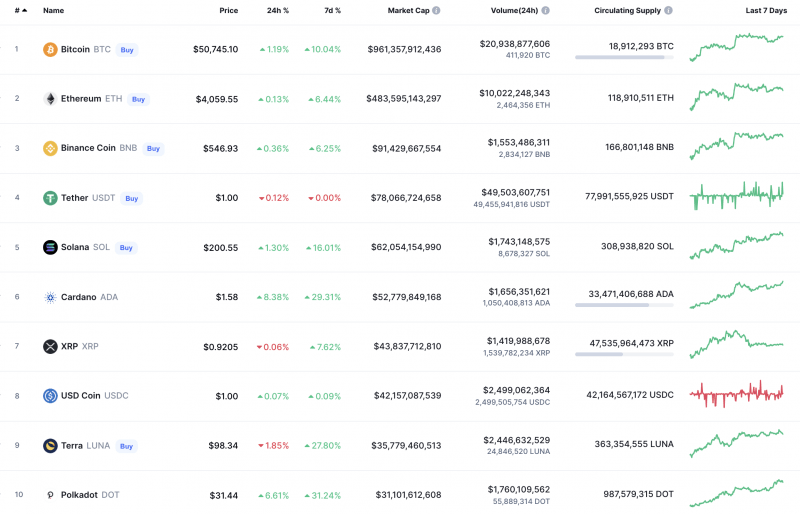Click the Solana logo icon

point(50,247)
